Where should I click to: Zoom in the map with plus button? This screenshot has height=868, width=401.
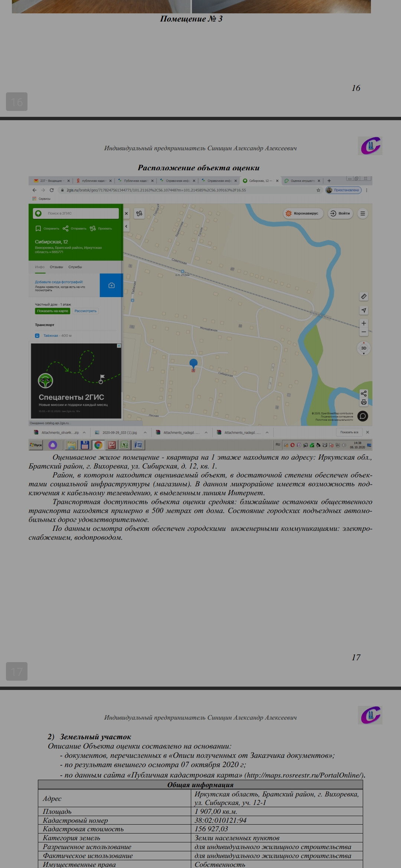(364, 323)
